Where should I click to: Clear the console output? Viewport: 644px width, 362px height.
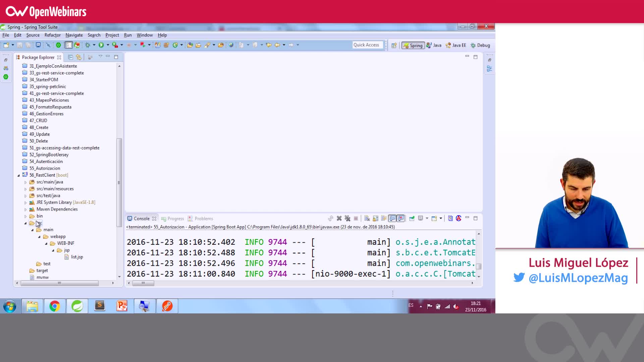(x=367, y=218)
